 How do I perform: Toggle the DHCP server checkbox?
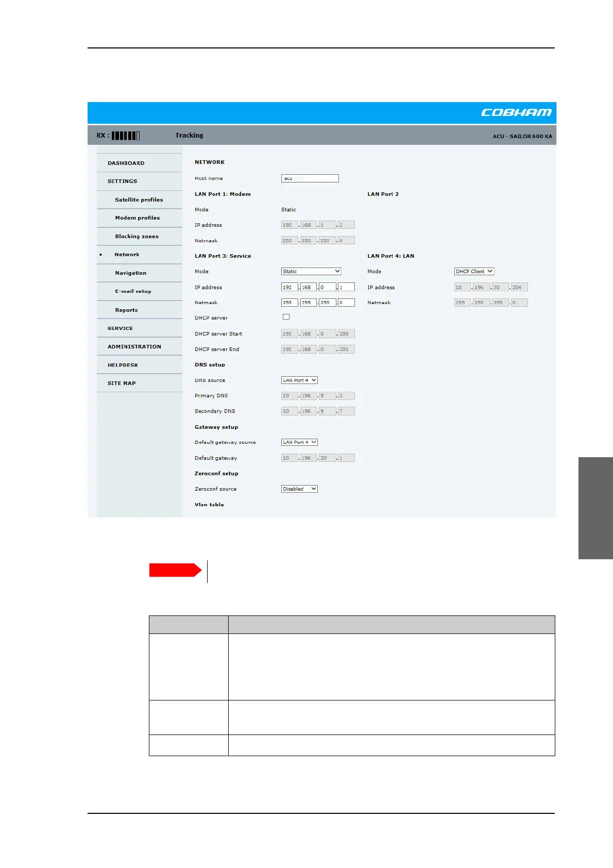point(286,317)
